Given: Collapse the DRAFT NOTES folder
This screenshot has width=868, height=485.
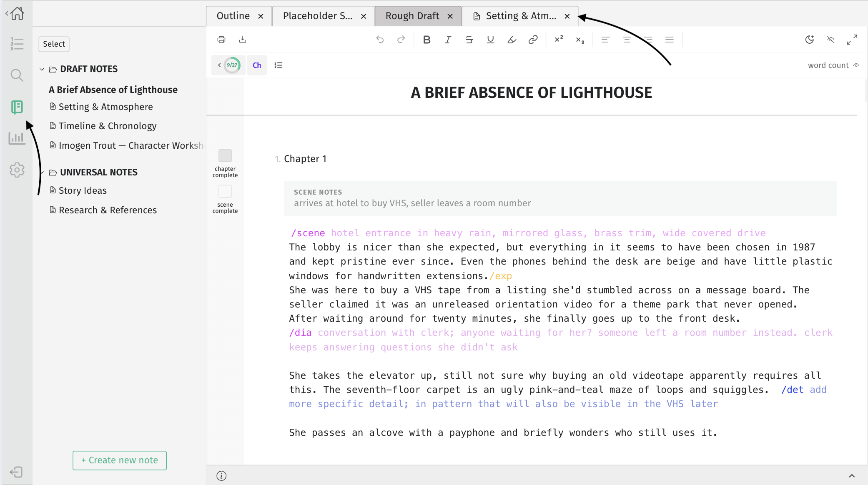Looking at the screenshot, I should pos(42,69).
